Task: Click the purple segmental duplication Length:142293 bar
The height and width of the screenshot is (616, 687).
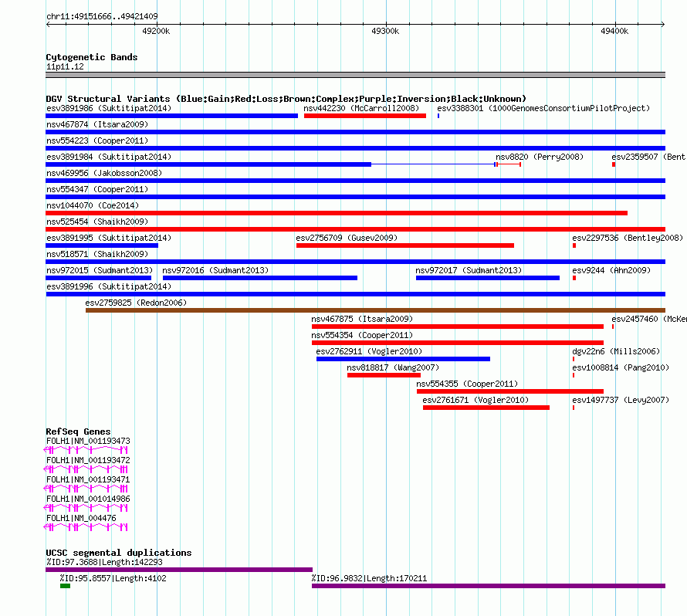Action: pyautogui.click(x=179, y=570)
